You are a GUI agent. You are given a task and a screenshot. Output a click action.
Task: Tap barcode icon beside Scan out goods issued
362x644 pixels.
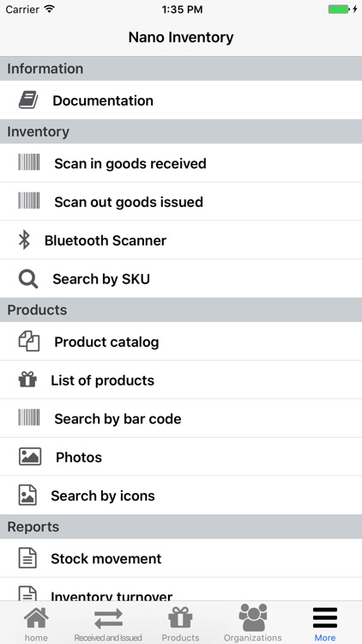tap(29, 201)
